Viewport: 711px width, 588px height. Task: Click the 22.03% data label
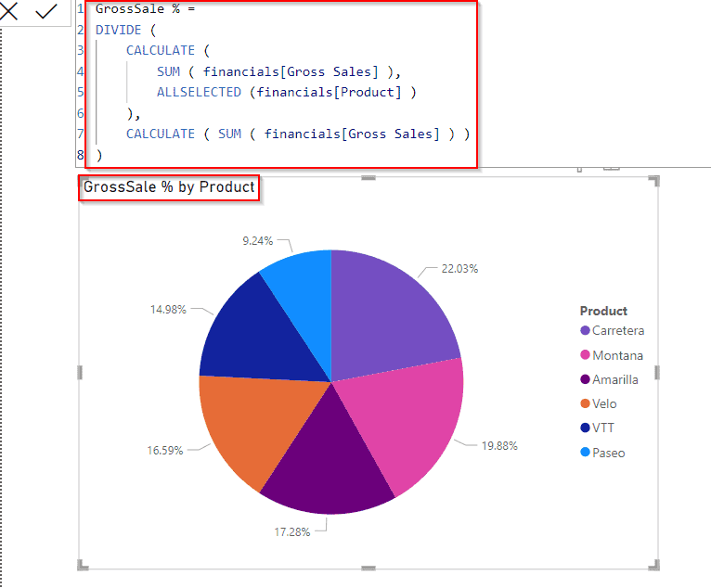(x=459, y=269)
